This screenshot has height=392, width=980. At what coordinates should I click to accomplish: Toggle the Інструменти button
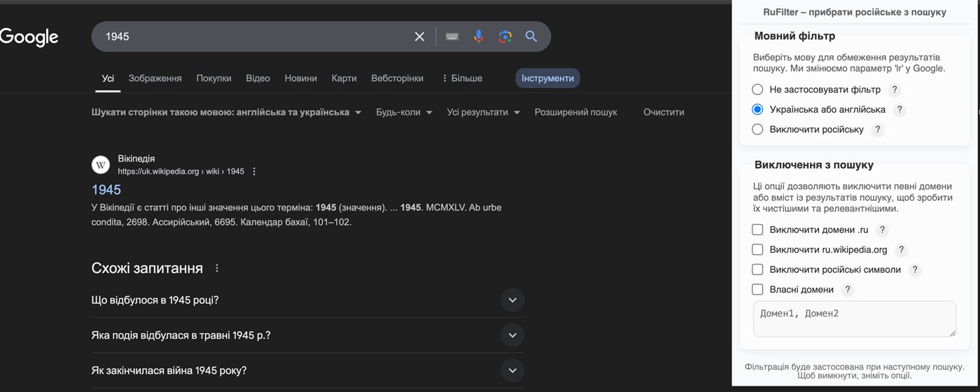coord(547,78)
